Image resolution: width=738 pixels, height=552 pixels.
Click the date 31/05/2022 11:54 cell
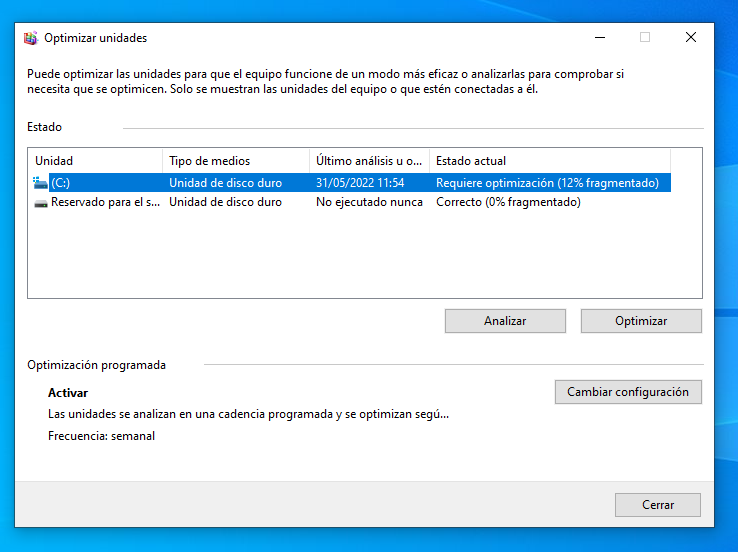(x=360, y=183)
